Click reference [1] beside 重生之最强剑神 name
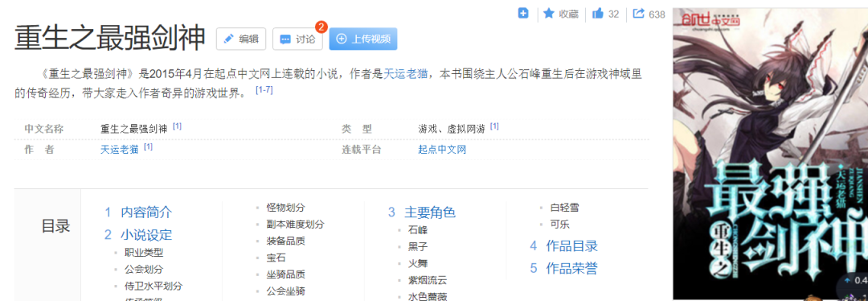This screenshot has width=868, height=301. click(177, 126)
